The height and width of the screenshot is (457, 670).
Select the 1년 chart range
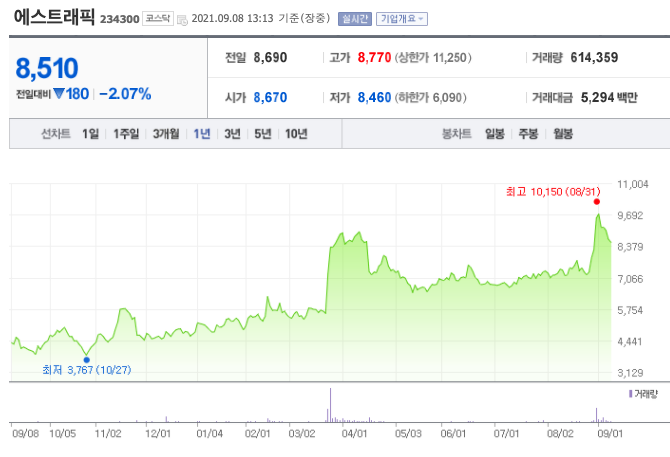[202, 134]
